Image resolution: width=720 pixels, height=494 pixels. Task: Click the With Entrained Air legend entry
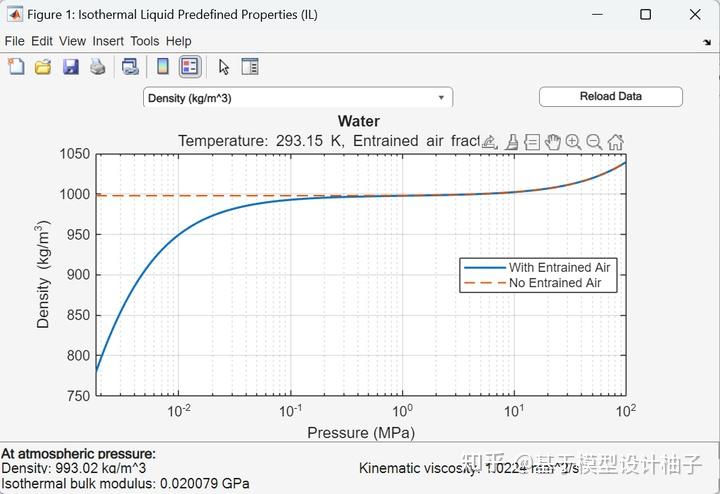537,267
